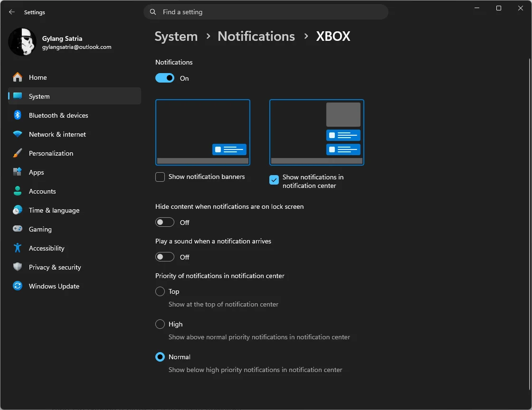
Task: Open Accessibility settings page
Action: [x=75, y=248]
